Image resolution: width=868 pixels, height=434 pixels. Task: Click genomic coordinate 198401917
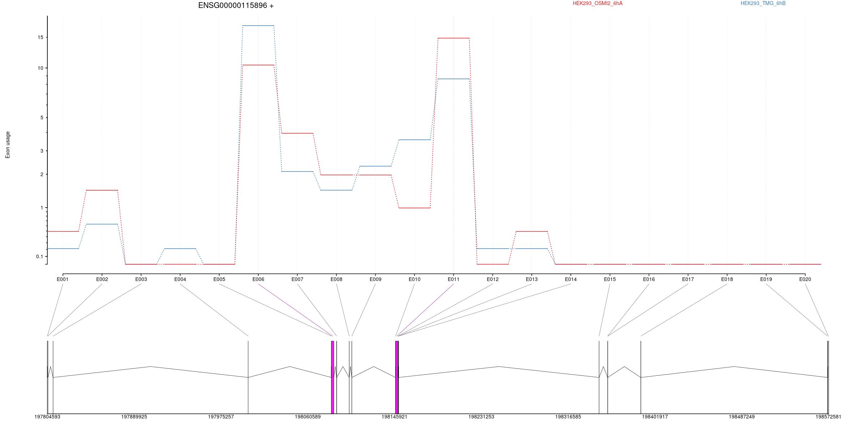click(x=655, y=417)
